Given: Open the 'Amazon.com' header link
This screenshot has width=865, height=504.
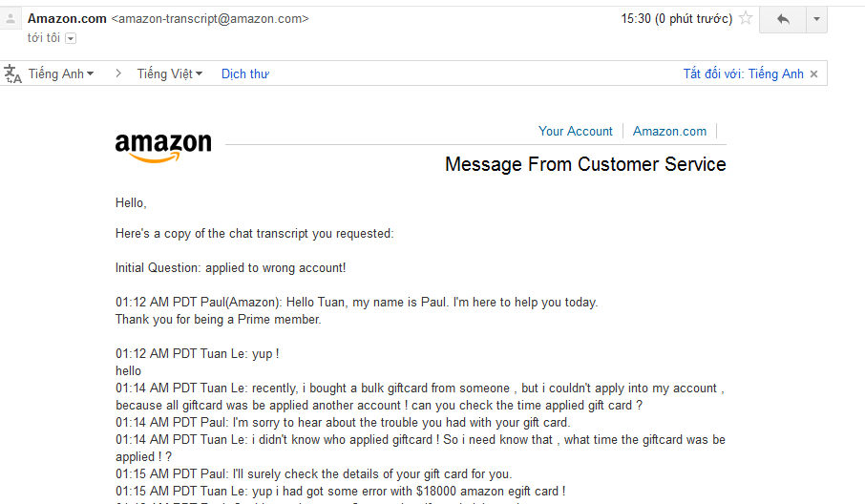Looking at the screenshot, I should 669,132.
